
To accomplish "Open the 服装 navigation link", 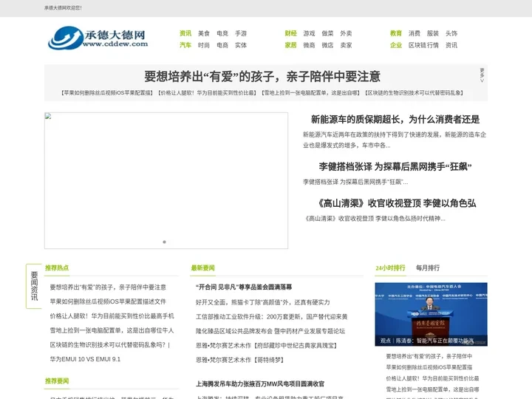I will (x=433, y=33).
